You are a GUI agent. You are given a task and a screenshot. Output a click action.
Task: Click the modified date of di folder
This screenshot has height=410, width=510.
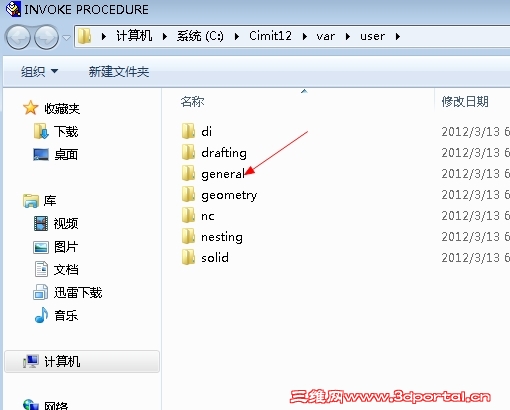coord(475,132)
